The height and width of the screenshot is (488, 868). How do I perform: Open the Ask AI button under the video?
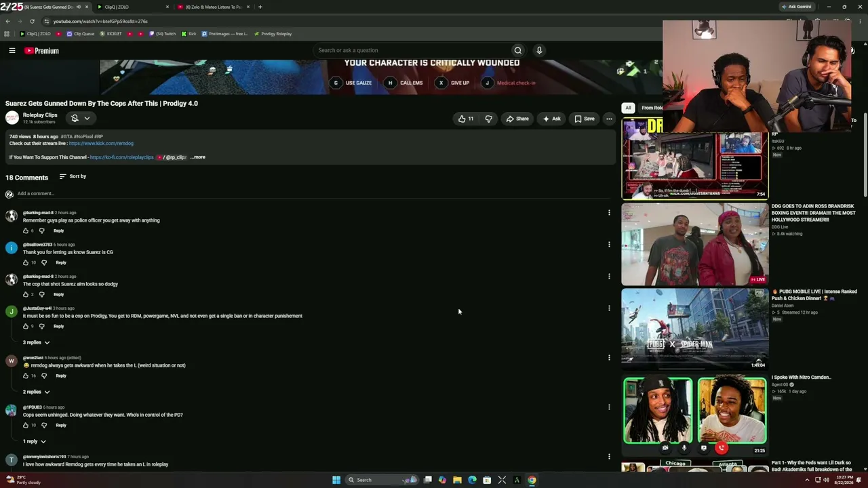pyautogui.click(x=551, y=119)
